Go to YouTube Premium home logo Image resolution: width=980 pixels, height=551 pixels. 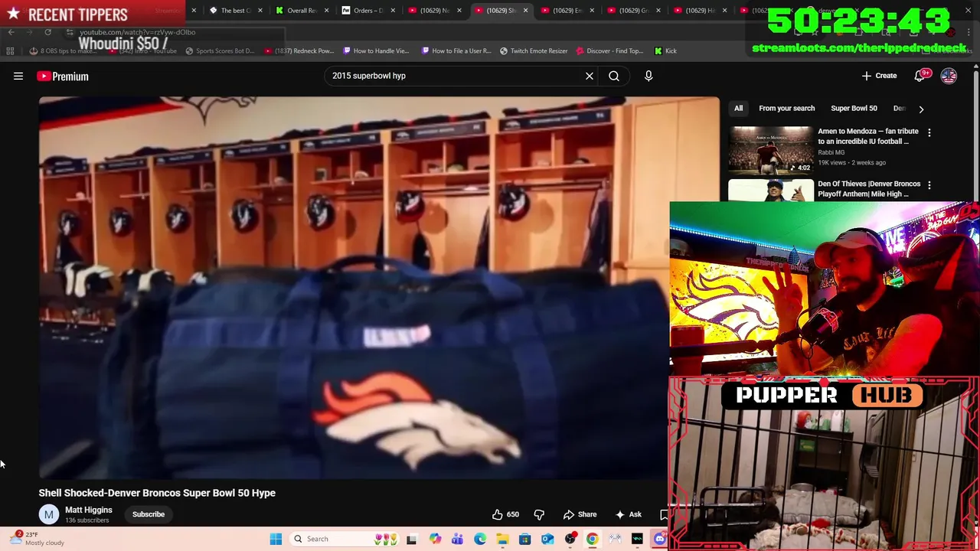[63, 76]
